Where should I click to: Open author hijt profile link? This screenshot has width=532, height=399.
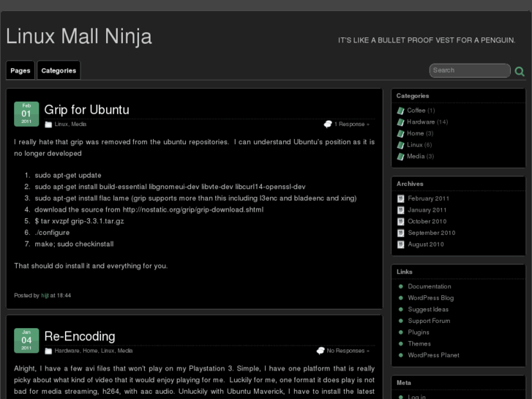click(x=45, y=296)
